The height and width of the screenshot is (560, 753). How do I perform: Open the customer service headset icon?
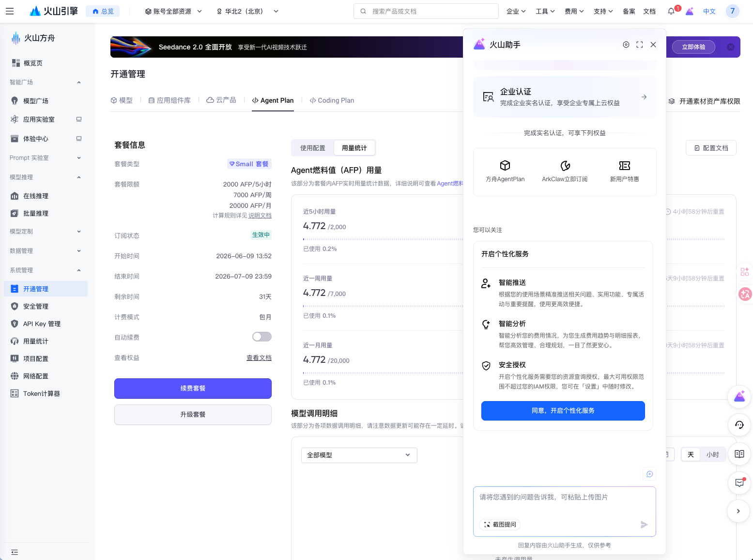(x=739, y=425)
